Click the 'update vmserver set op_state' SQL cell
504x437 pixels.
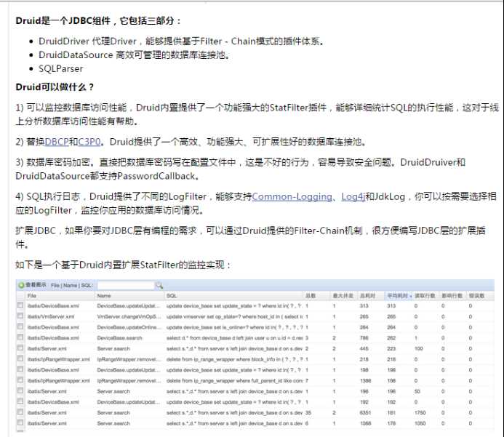click(234, 316)
